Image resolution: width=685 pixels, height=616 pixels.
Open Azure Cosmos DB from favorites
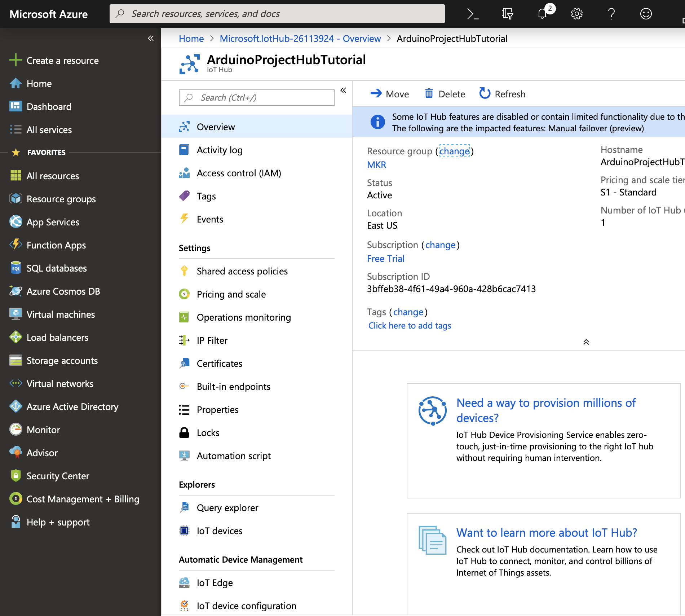click(63, 291)
